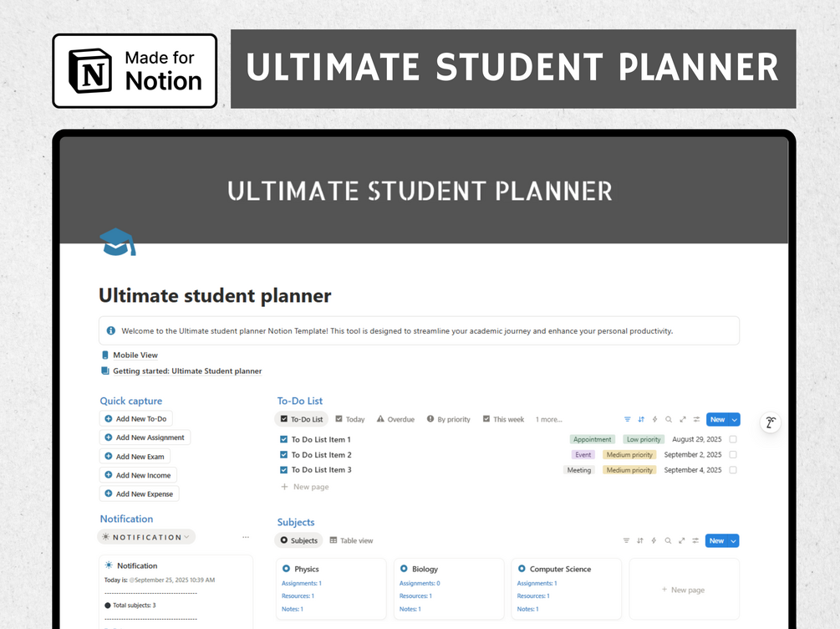The height and width of the screenshot is (629, 840).
Task: Open automations lightning icon in To-Do List
Action: [654, 420]
